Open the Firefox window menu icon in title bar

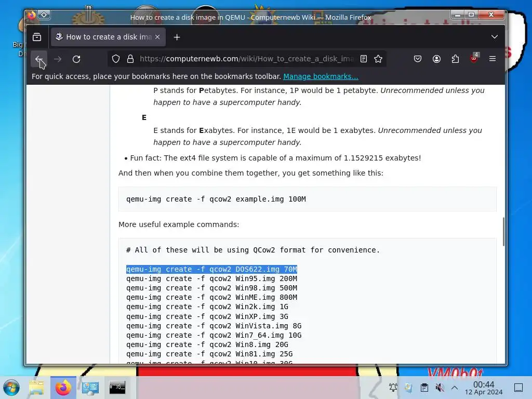coord(31,15)
